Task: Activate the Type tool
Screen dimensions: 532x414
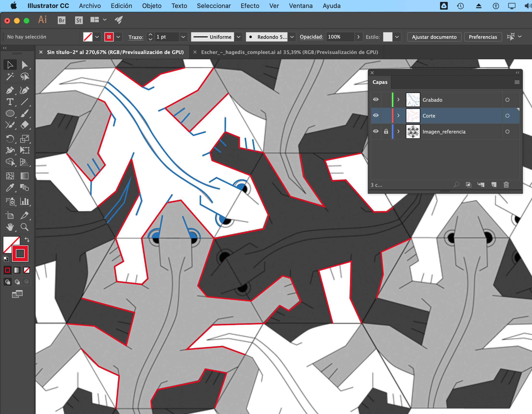Action: (10, 102)
